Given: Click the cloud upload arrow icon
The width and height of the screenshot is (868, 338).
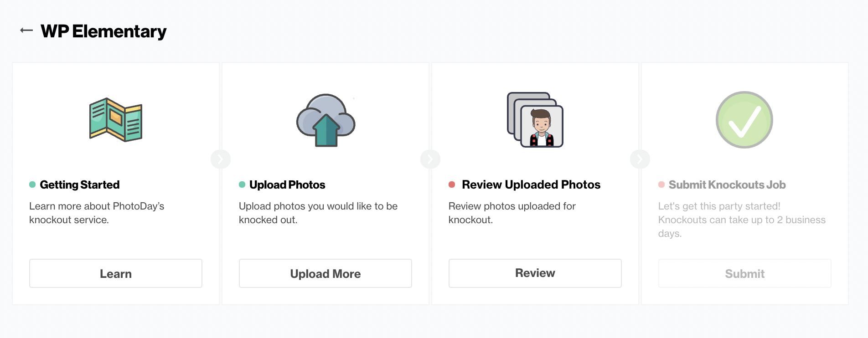Looking at the screenshot, I should (325, 120).
